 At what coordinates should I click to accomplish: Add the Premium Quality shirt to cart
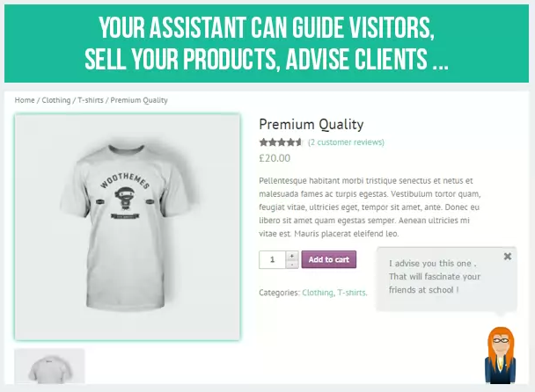[x=328, y=259]
